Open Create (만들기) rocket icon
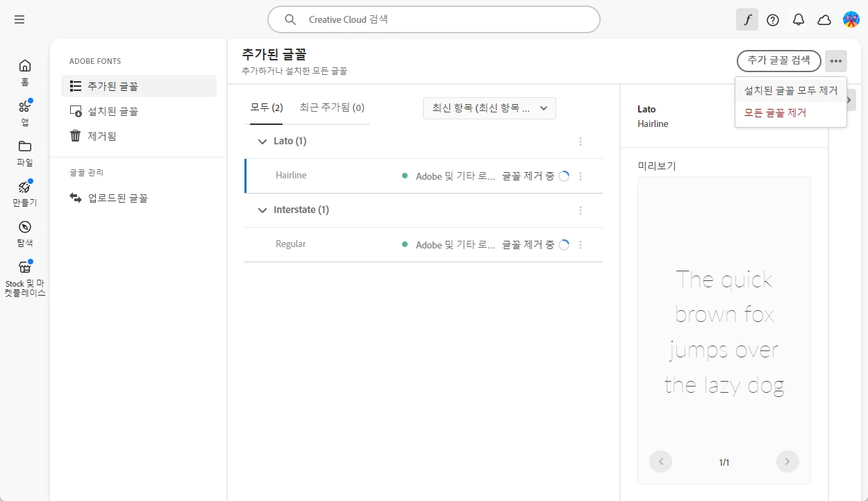Screen dimensions: 868x501 pyautogui.click(x=25, y=194)
